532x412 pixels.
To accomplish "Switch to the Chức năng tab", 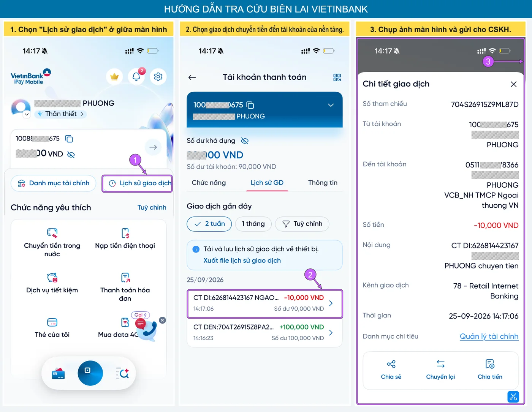I will tap(209, 183).
